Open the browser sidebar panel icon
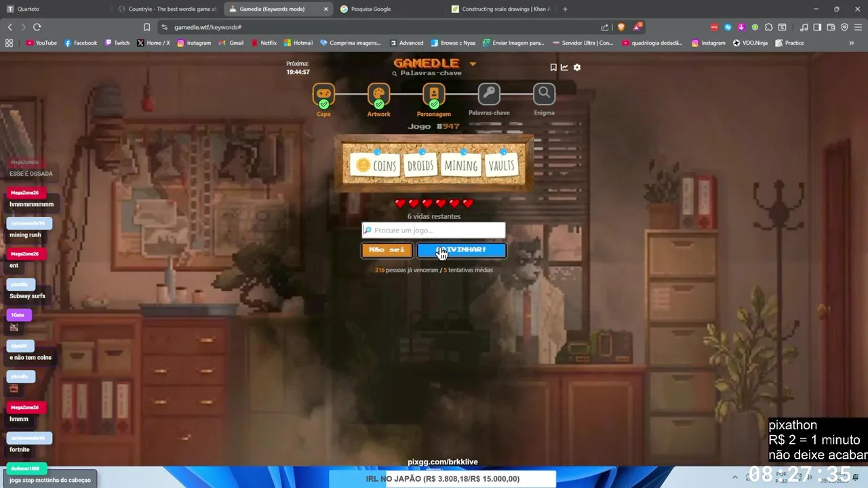The height and width of the screenshot is (488, 868). [x=817, y=27]
